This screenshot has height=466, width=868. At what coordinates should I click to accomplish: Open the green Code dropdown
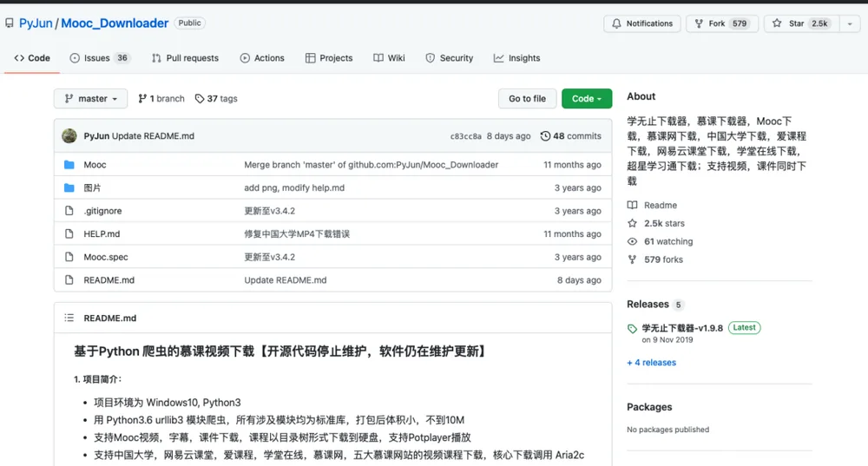[587, 99]
